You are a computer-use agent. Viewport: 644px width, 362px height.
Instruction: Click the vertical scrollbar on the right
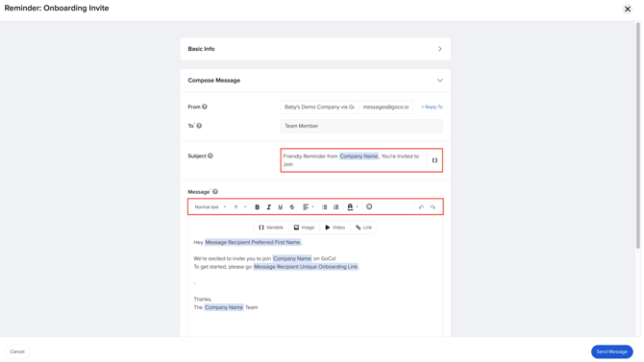[x=638, y=135]
